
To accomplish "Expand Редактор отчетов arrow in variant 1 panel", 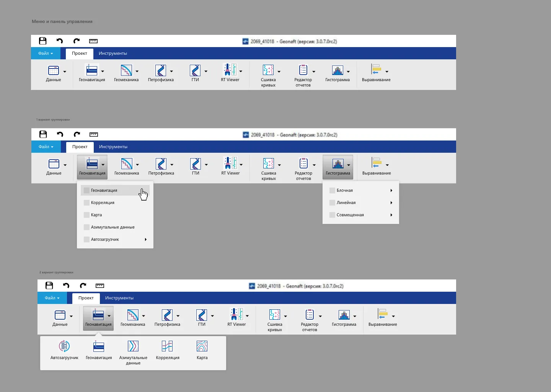I will click(314, 165).
